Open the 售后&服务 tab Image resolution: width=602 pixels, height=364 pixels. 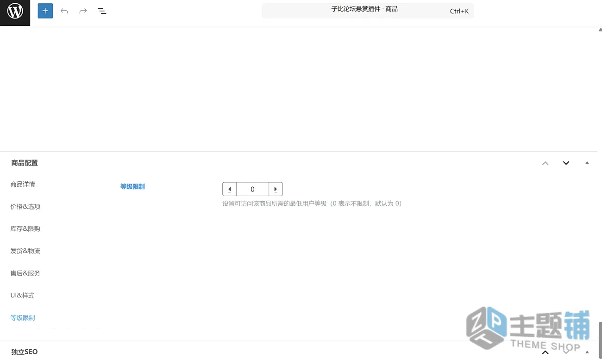pos(25,273)
